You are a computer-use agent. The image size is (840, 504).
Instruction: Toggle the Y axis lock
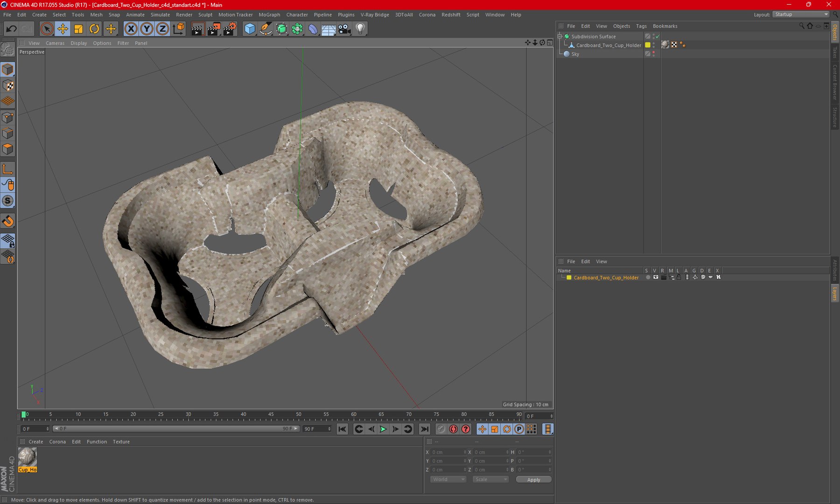tap(147, 29)
